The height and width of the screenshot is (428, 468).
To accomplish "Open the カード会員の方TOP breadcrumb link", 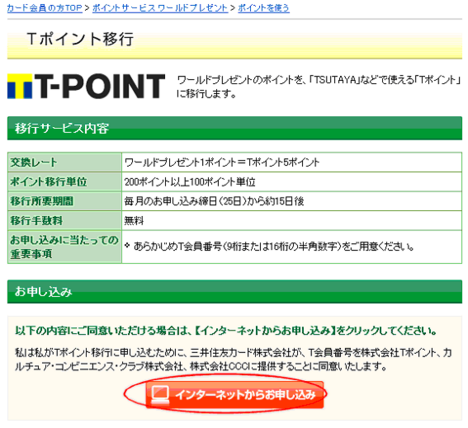I will pos(44,8).
